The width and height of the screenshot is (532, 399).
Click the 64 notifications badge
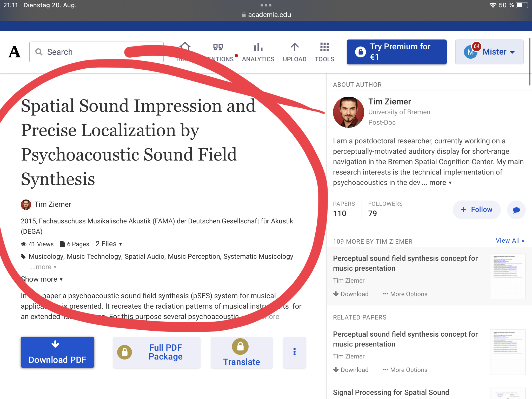tap(476, 46)
